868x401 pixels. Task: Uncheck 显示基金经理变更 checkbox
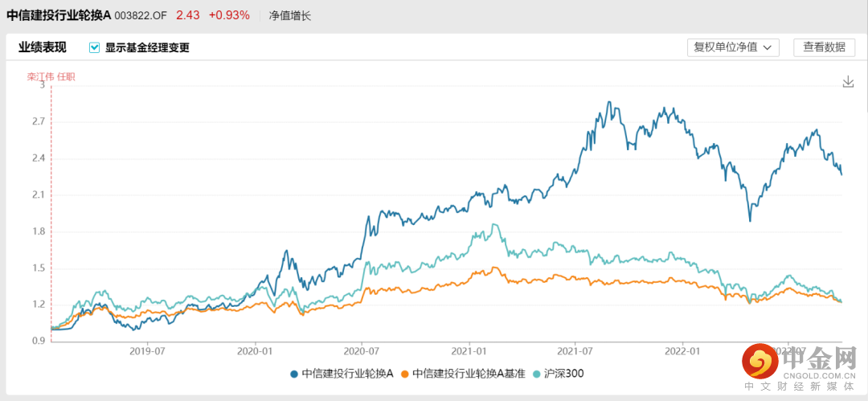pos(95,47)
